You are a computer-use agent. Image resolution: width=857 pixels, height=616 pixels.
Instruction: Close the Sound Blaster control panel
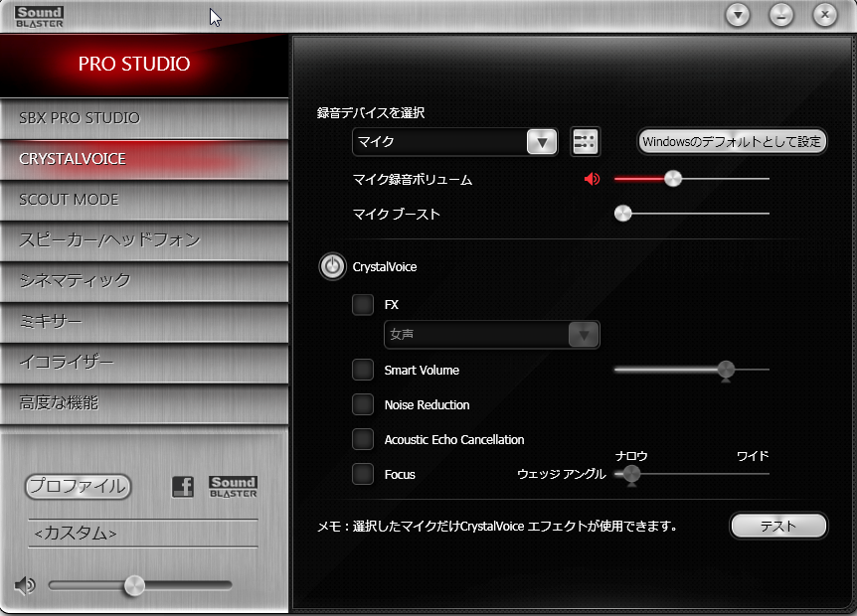pos(825,15)
